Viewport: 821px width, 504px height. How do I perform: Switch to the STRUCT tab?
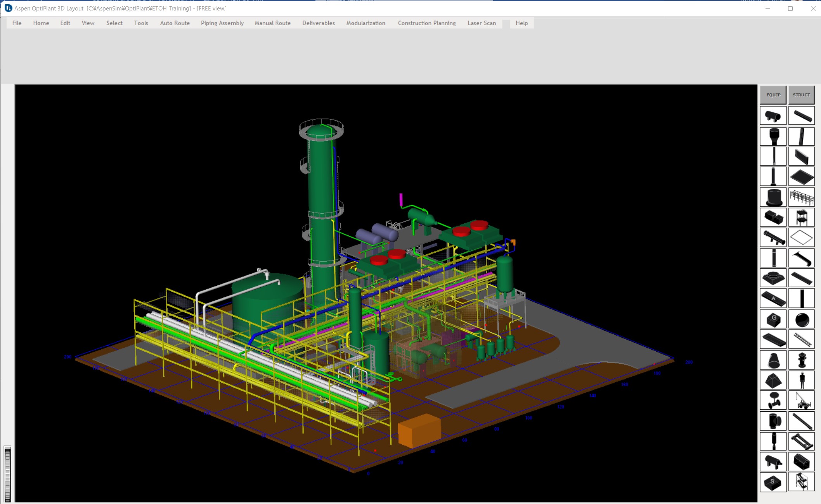click(802, 95)
